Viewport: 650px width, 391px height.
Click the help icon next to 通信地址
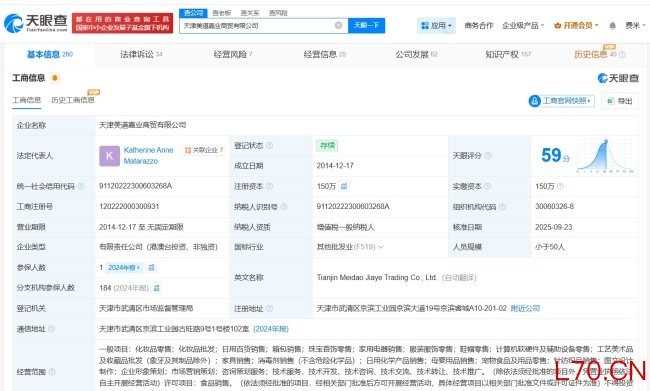(51, 328)
